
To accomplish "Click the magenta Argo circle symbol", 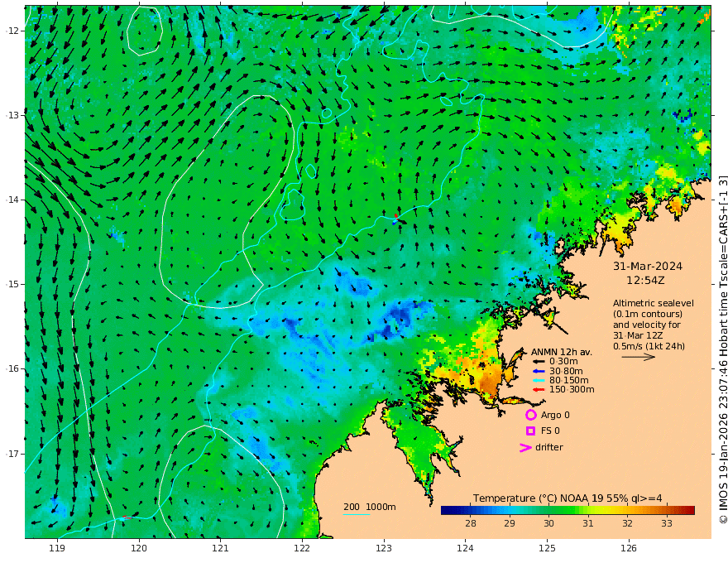I will pos(530,415).
